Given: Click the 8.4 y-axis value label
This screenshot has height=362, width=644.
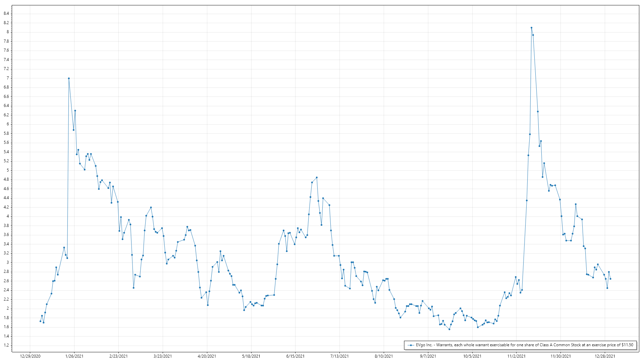Looking at the screenshot, I should pyautogui.click(x=6, y=13).
